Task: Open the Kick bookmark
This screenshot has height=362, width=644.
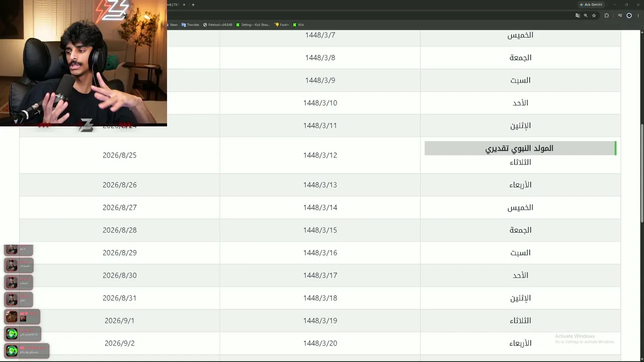Action: 298,25
